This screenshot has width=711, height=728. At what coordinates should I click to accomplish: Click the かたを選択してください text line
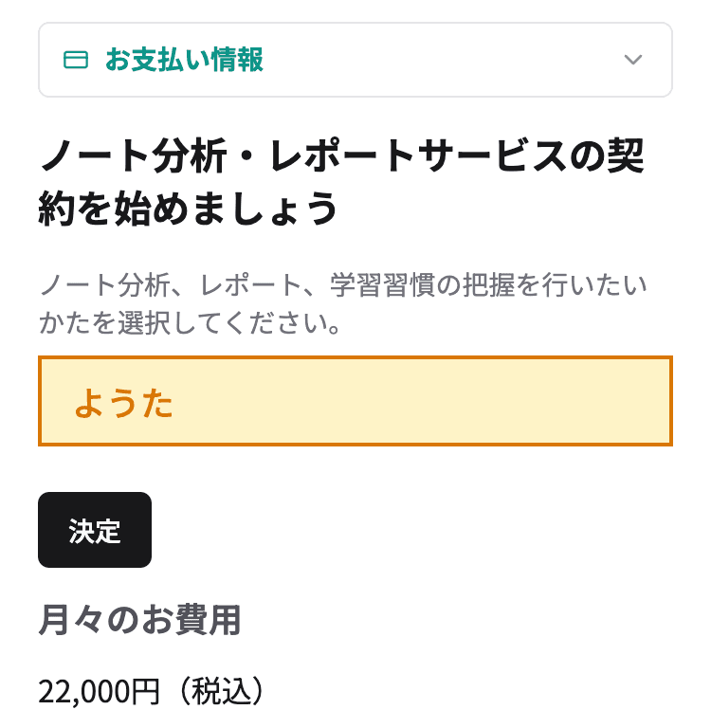tap(190, 324)
